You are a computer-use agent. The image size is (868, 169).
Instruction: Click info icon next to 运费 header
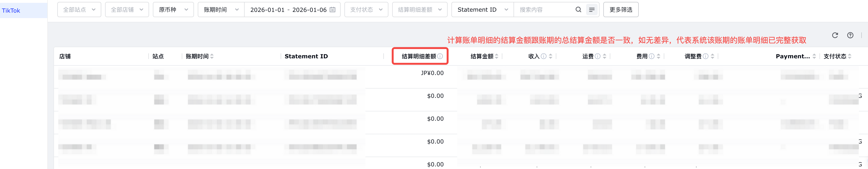[x=597, y=56]
